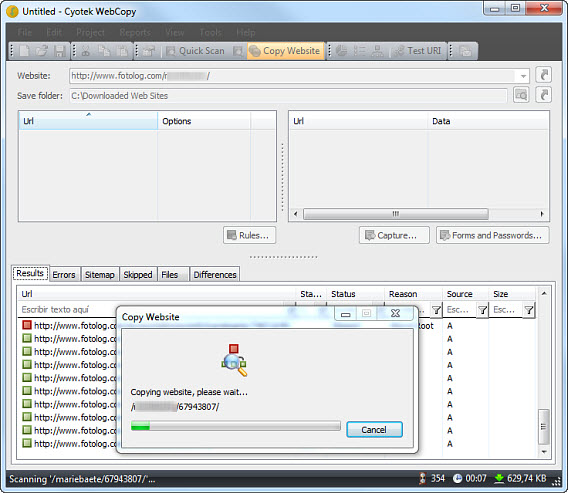Click the Paste clipboard toolbar icon

122,51
